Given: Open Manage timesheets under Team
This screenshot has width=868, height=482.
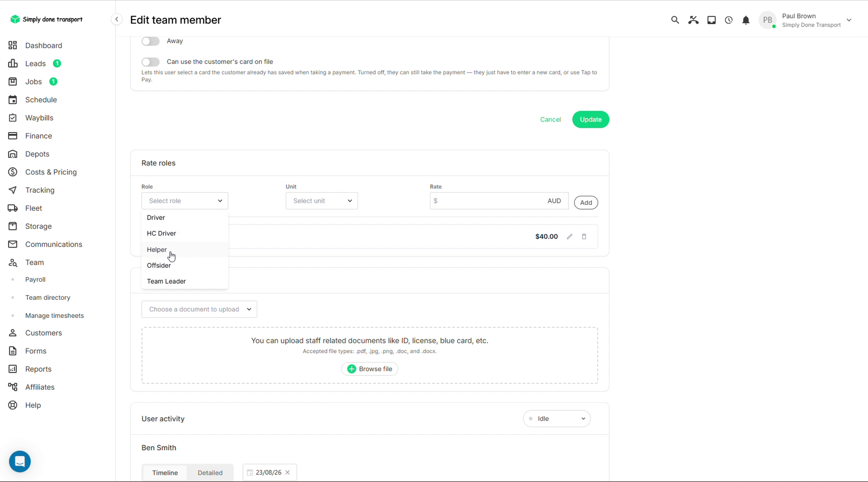Looking at the screenshot, I should coord(54,316).
